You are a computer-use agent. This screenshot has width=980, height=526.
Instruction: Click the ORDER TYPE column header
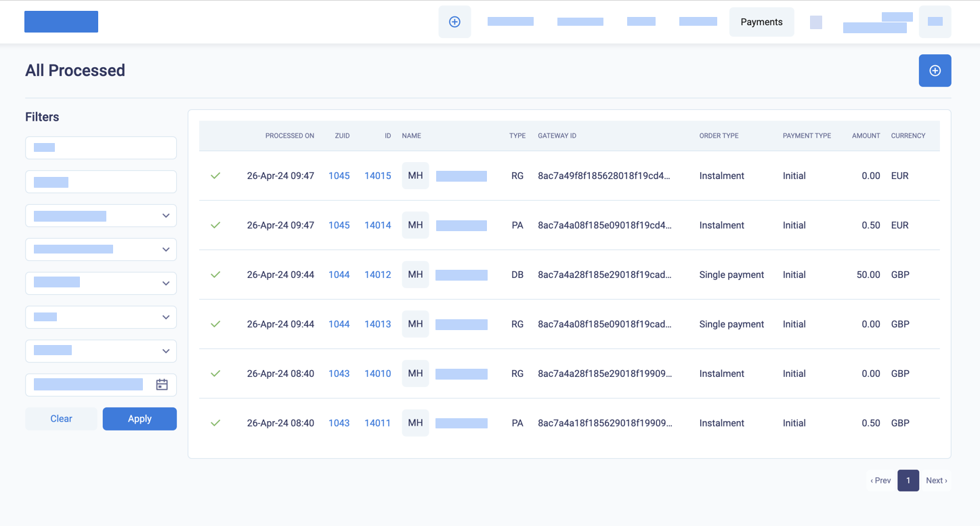pos(719,136)
